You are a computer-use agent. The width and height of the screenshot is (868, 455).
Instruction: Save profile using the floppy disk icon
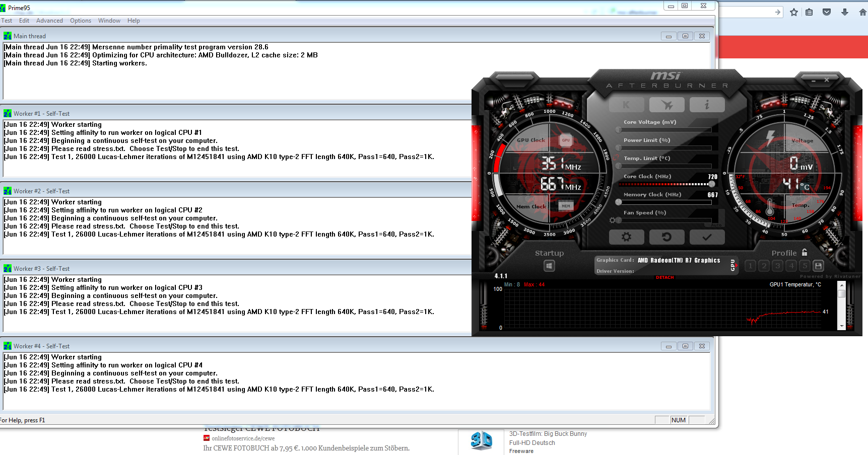pyautogui.click(x=818, y=266)
